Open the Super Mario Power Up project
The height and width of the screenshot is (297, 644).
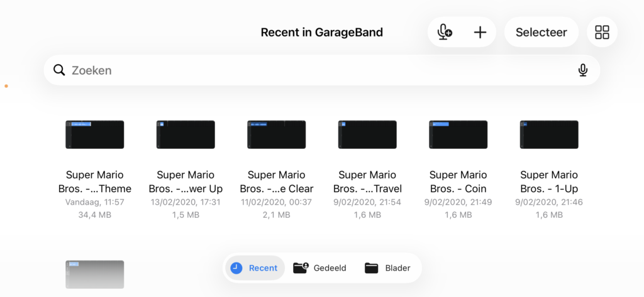186,134
